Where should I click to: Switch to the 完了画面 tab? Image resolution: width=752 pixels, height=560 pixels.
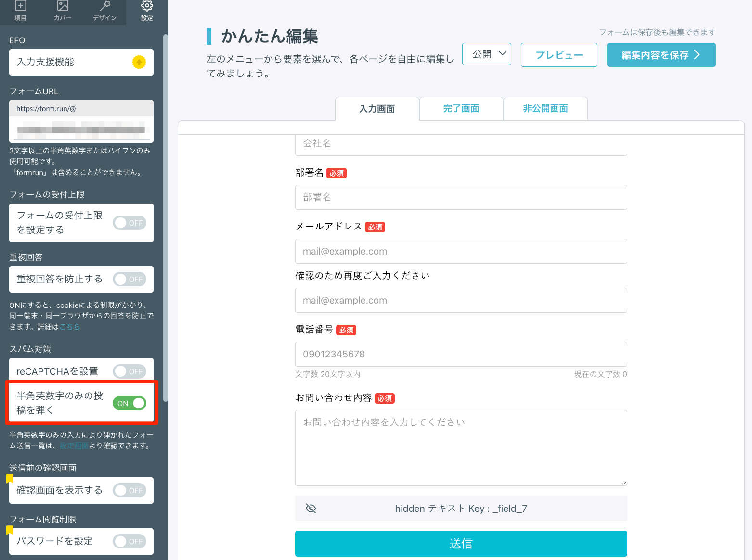tap(461, 109)
